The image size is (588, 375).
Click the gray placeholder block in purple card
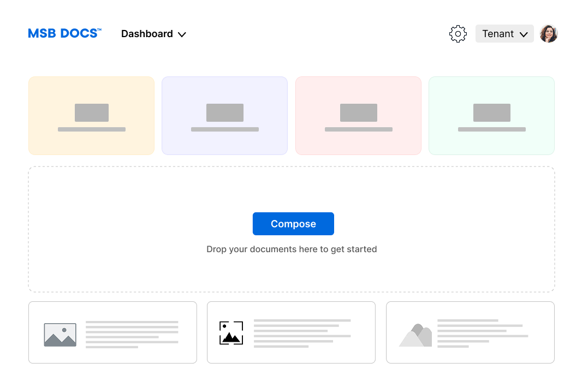click(224, 112)
